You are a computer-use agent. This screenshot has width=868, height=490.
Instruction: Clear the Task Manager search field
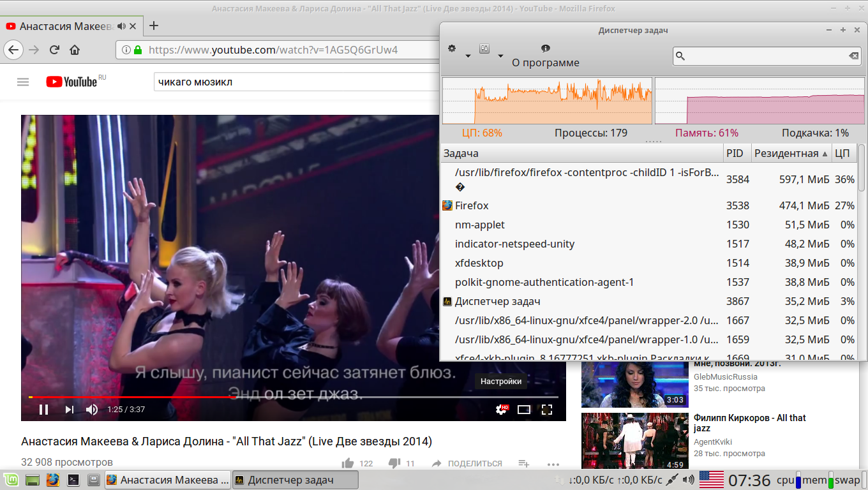[x=853, y=56]
